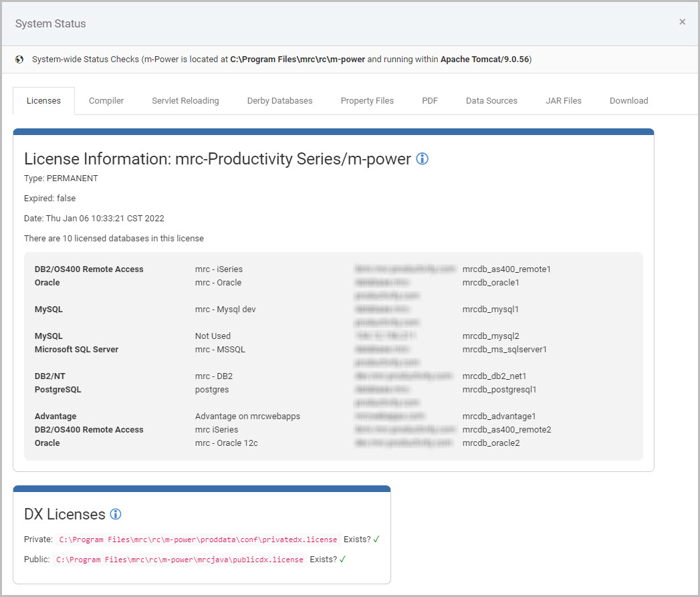
Task: Click the mrcdb_as400_remote2 entry
Action: (507, 430)
